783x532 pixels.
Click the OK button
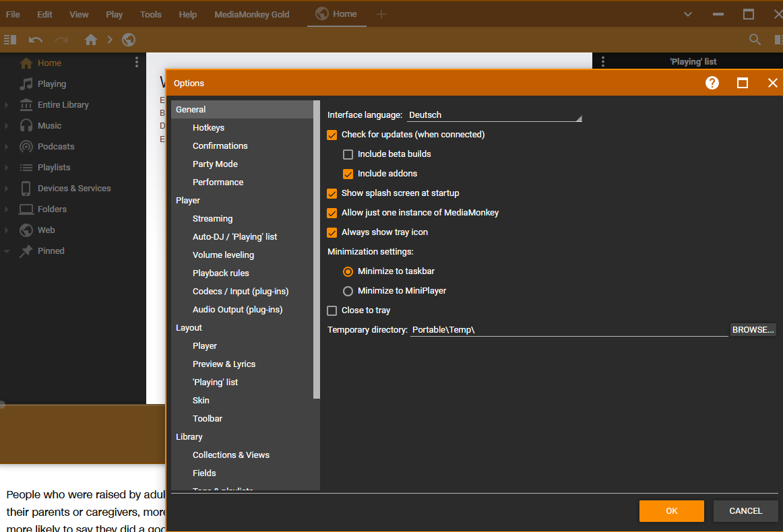(x=671, y=511)
